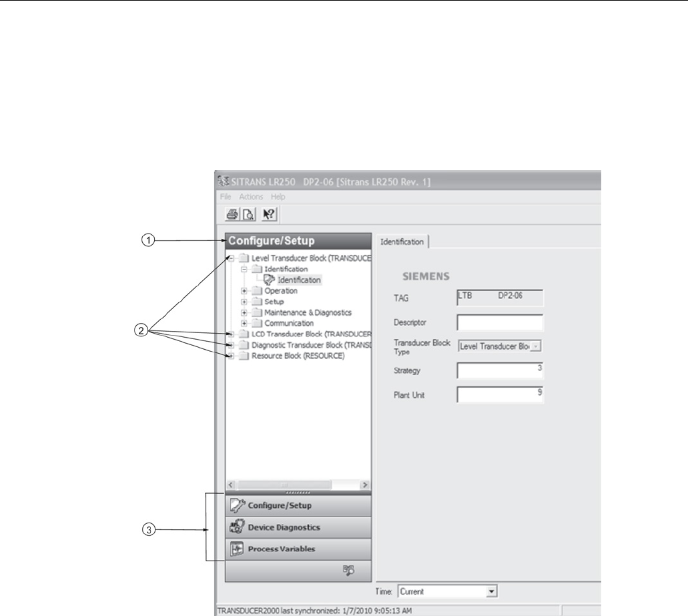Screen dimensions: 688x616
Task: Select the Identification tab
Action: coord(402,242)
